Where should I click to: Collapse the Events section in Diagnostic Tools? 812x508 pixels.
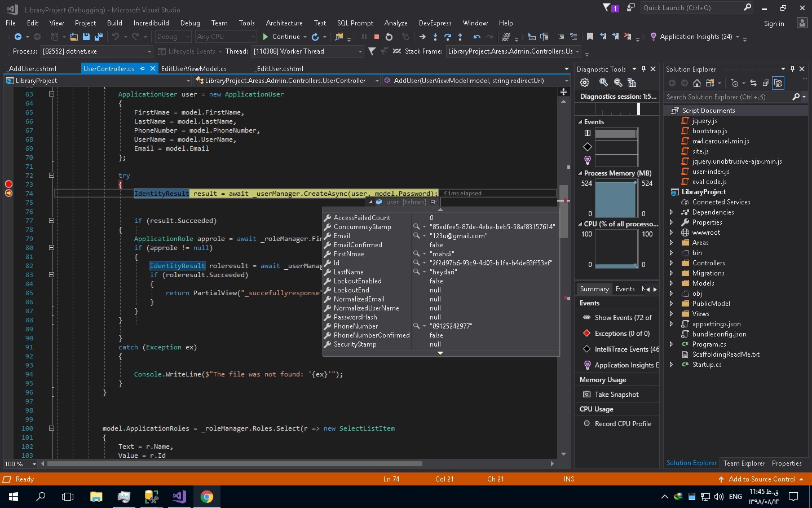pyautogui.click(x=580, y=122)
